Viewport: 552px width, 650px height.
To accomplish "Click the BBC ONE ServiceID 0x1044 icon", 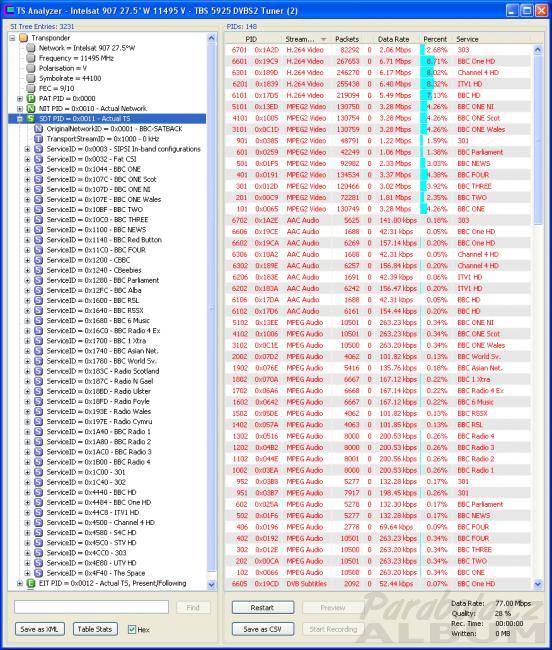I will point(39,169).
